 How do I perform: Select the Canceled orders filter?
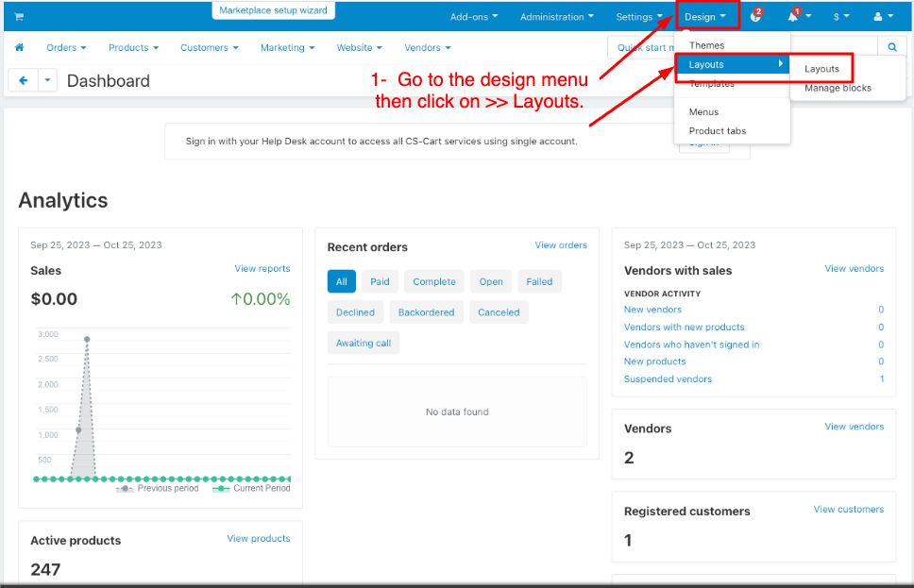tap(499, 312)
